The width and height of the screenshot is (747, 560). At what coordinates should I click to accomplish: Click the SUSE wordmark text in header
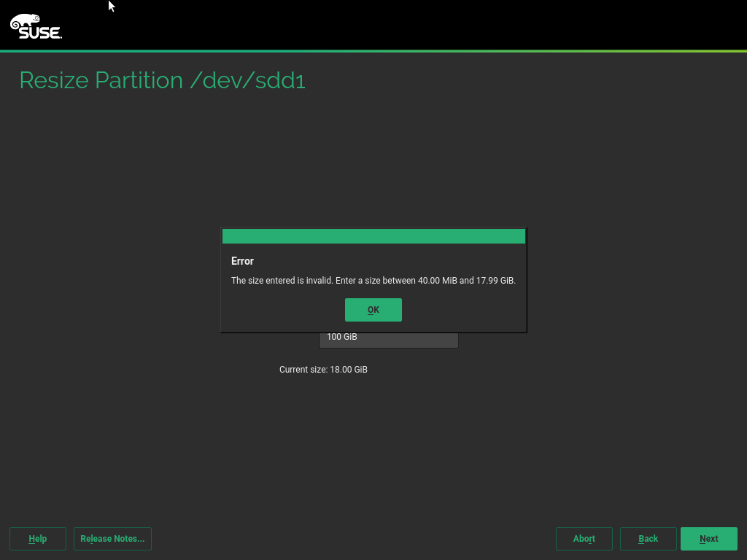click(40, 33)
